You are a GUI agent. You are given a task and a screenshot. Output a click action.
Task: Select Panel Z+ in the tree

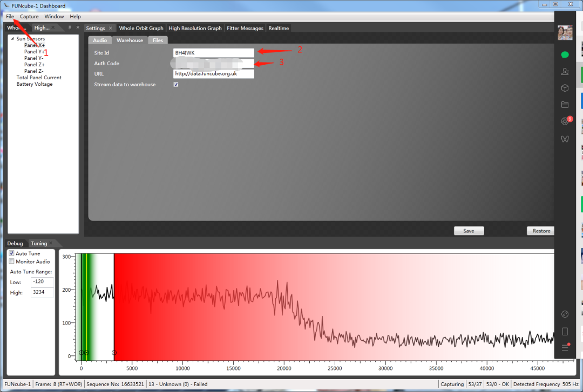tap(35, 65)
